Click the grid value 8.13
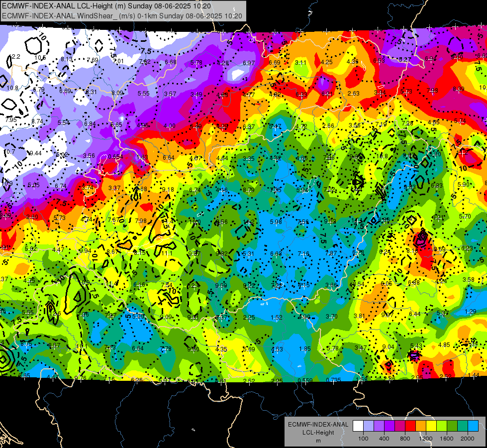The height and width of the screenshot is (448, 487). point(67,59)
